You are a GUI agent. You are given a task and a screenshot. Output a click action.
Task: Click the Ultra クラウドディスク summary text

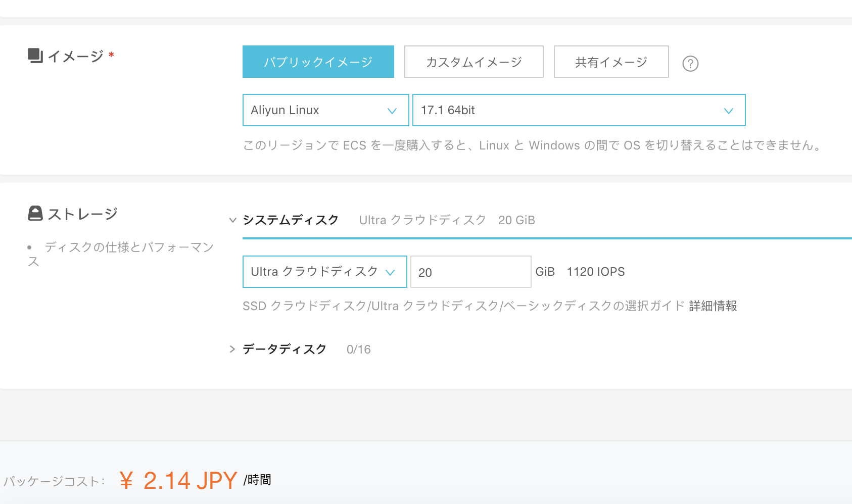point(422,220)
